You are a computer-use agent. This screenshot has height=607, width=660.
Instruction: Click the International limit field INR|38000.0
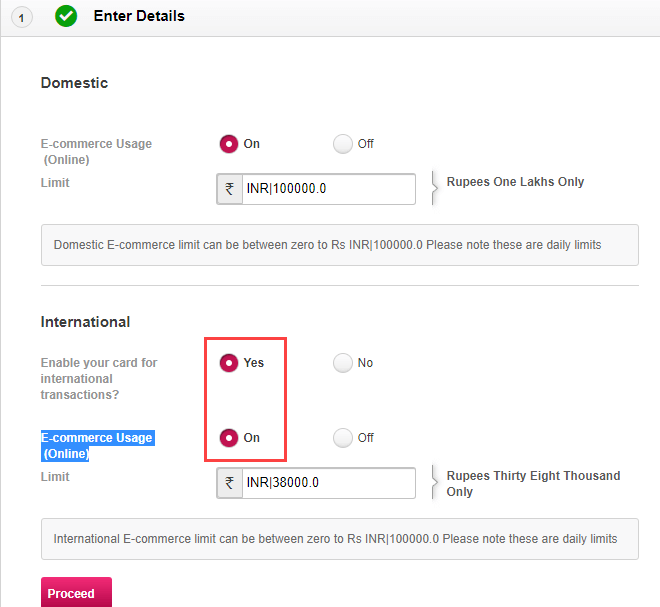tap(329, 483)
